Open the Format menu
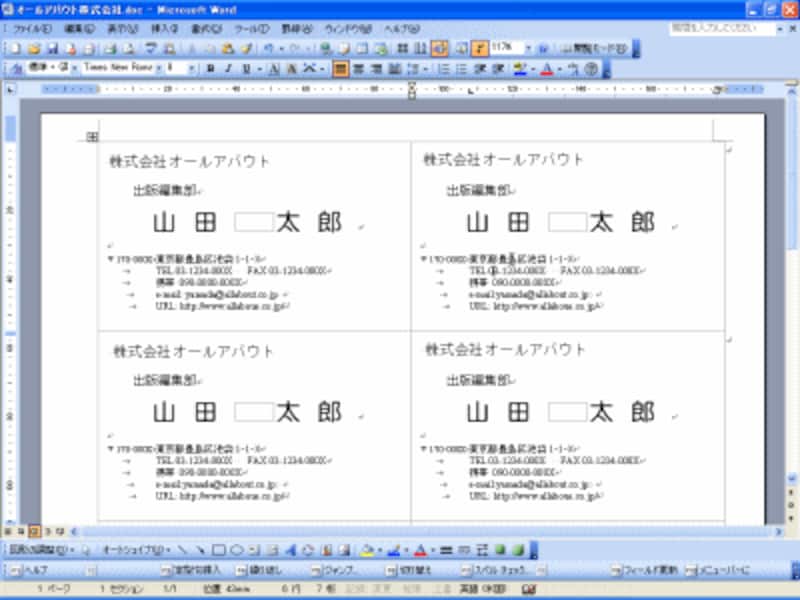The image size is (800, 600). click(x=206, y=29)
